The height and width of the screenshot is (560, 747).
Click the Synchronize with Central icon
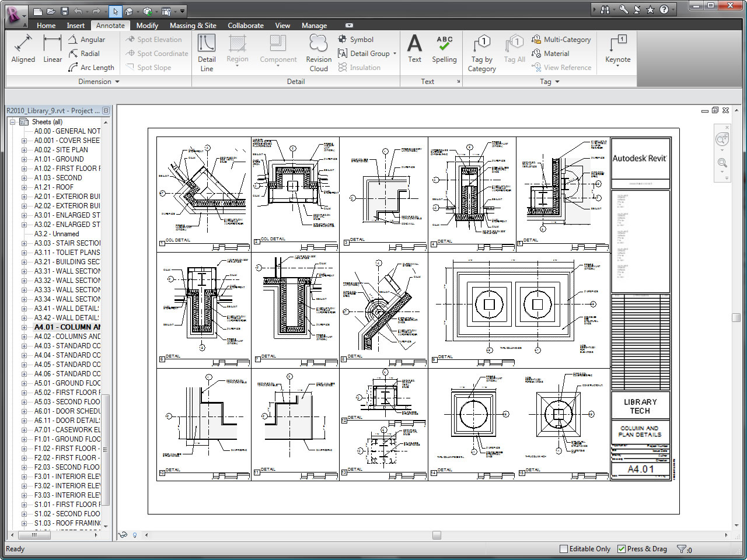[x=148, y=11]
